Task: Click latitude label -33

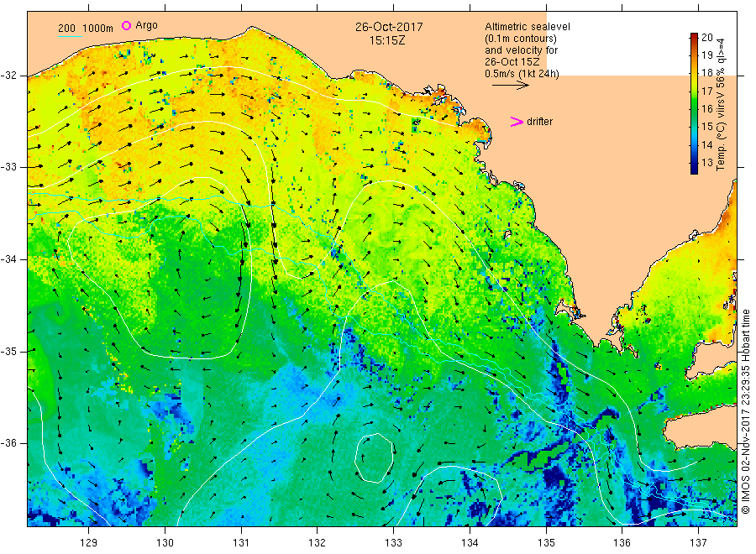Action: 8,168
